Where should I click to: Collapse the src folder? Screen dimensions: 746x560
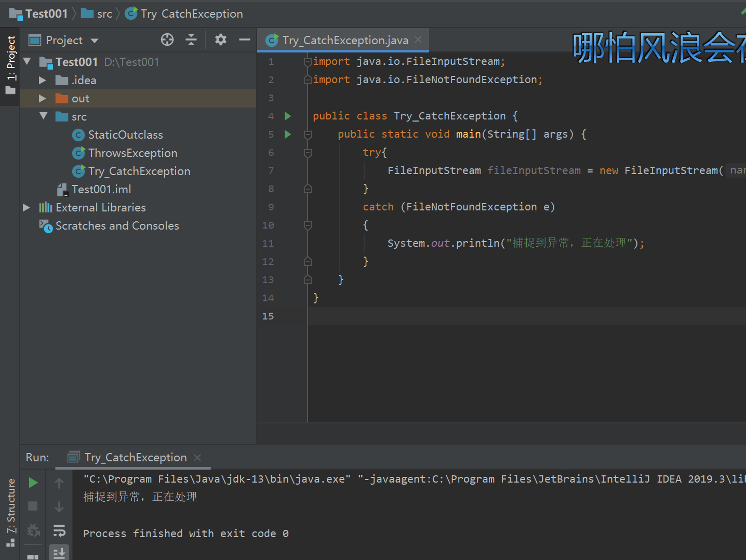[x=44, y=116]
